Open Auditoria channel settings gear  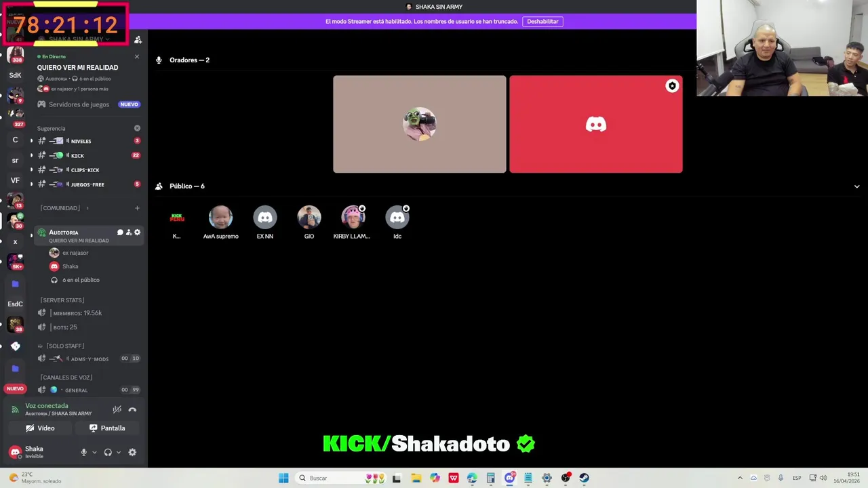click(x=137, y=232)
